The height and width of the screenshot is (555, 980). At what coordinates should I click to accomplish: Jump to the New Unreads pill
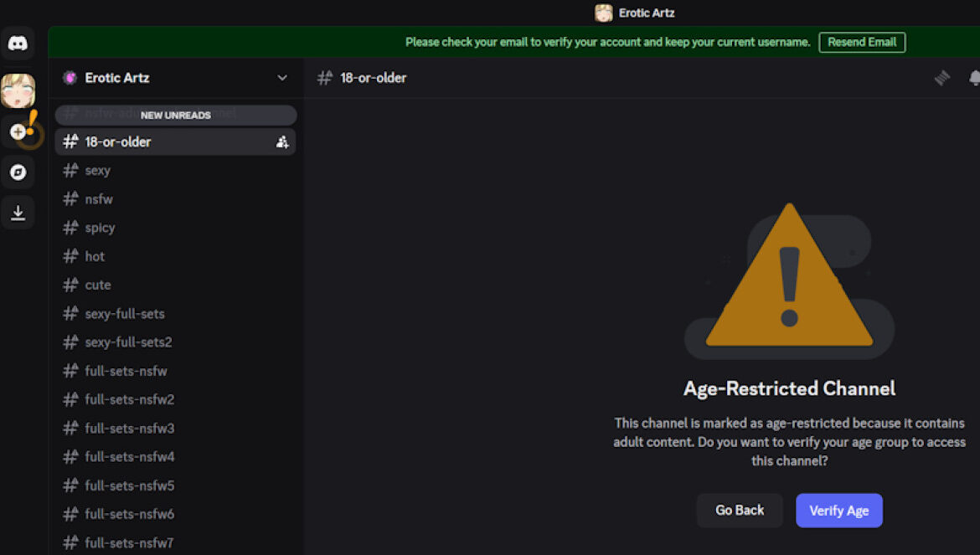click(x=176, y=115)
